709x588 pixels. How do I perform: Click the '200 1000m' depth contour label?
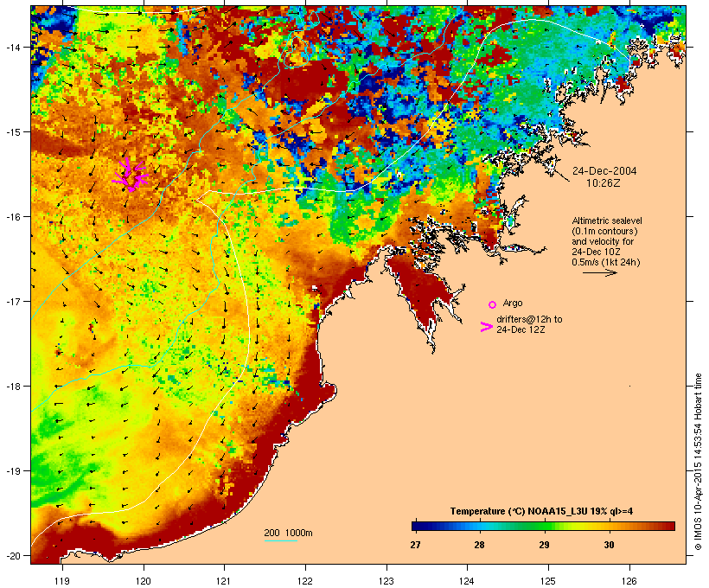point(288,533)
